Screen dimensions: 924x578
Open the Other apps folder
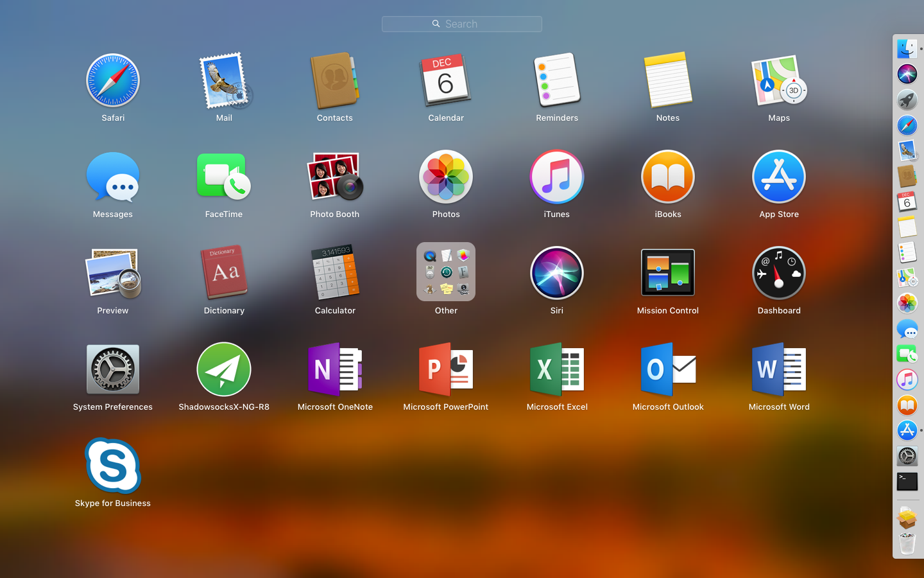pyautogui.click(x=446, y=272)
